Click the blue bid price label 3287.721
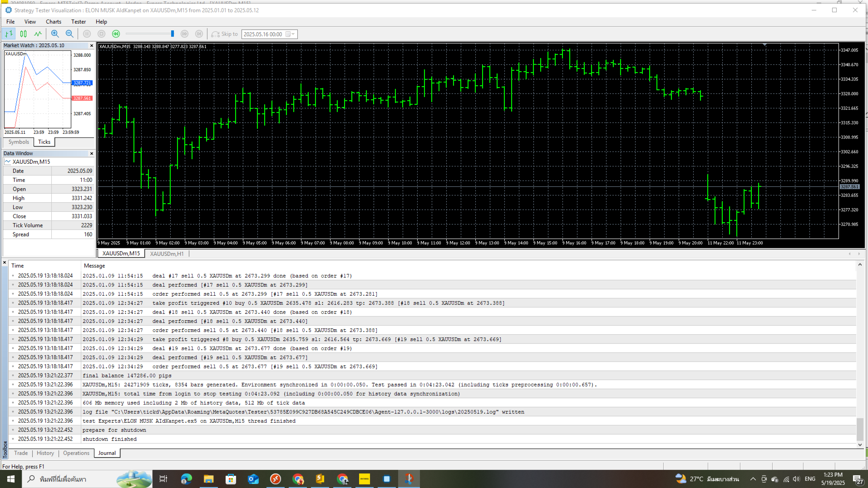Image resolution: width=868 pixels, height=488 pixels. pyautogui.click(x=82, y=83)
